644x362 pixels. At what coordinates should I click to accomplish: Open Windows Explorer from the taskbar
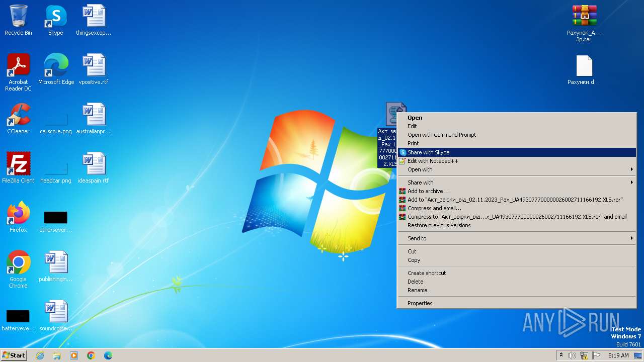click(x=57, y=355)
